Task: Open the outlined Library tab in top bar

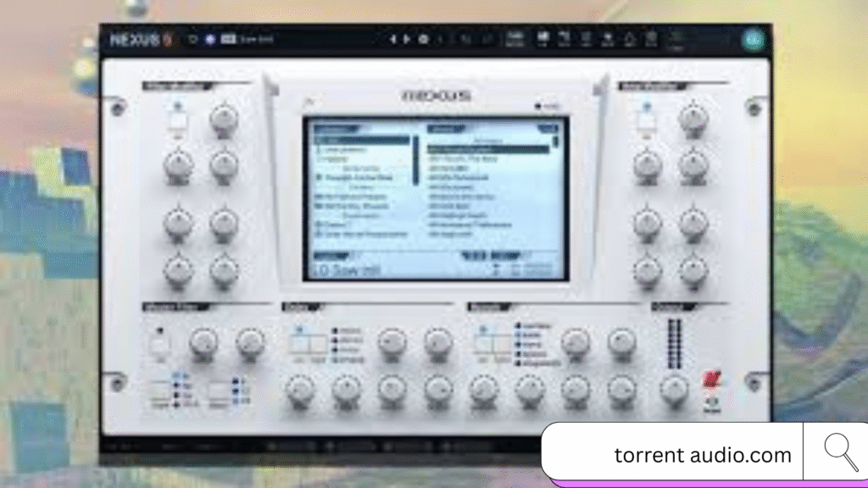Action: (x=515, y=39)
